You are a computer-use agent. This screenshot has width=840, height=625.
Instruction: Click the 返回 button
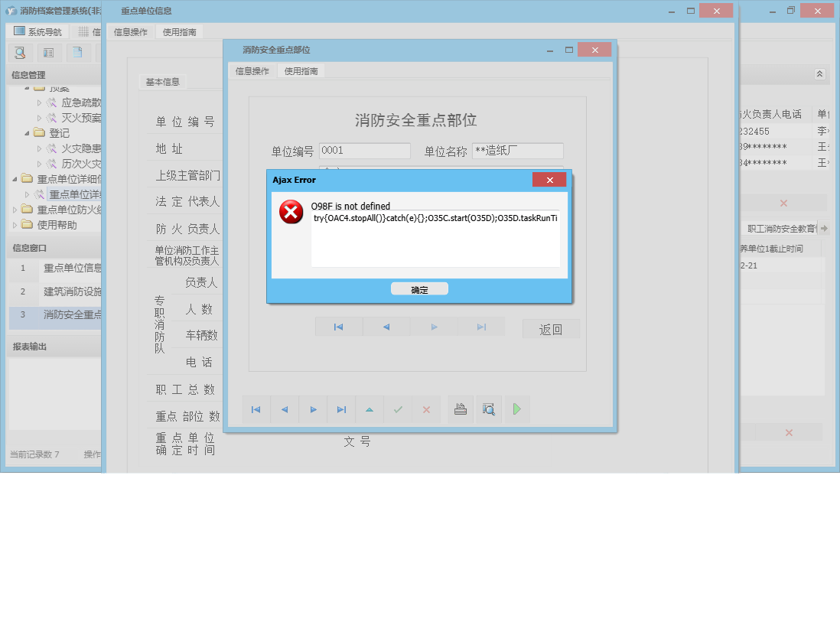[551, 328]
